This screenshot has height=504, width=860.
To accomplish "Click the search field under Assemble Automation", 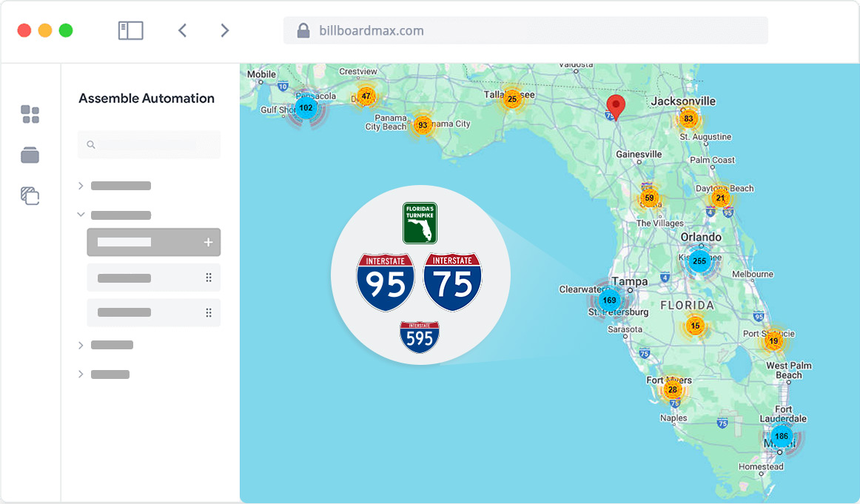I will [x=150, y=145].
